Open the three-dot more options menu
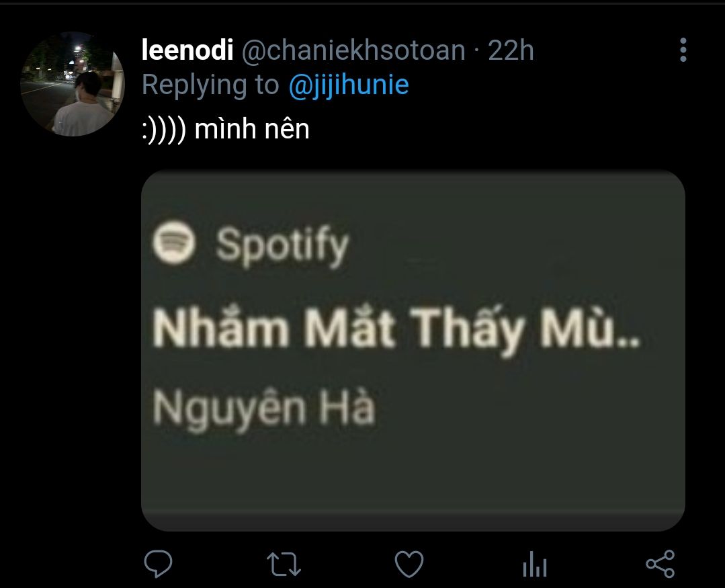Image resolution: width=725 pixels, height=588 pixels. pos(683,50)
